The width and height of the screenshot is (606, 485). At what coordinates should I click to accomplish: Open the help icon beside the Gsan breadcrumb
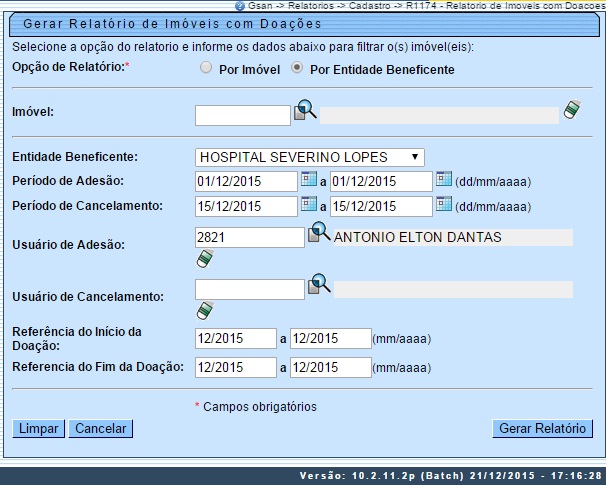[x=240, y=6]
